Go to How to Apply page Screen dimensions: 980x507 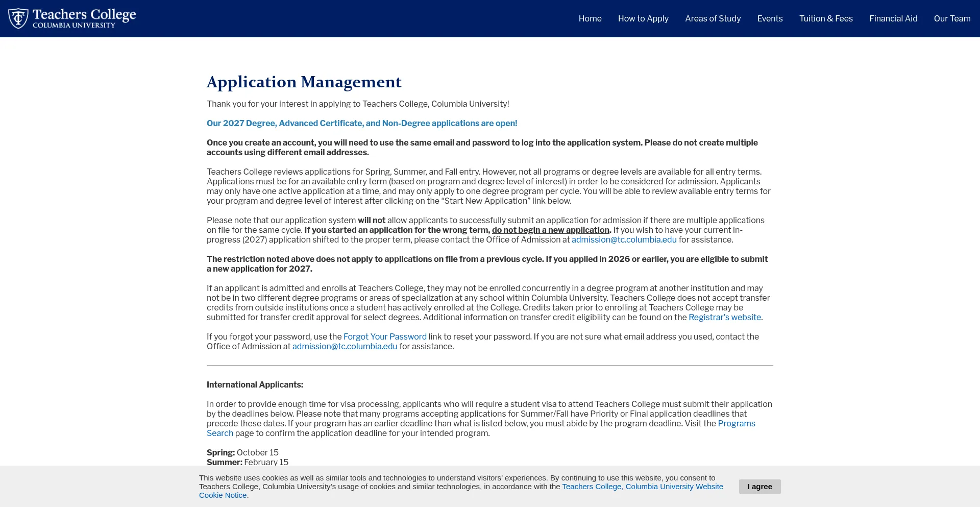click(x=643, y=18)
